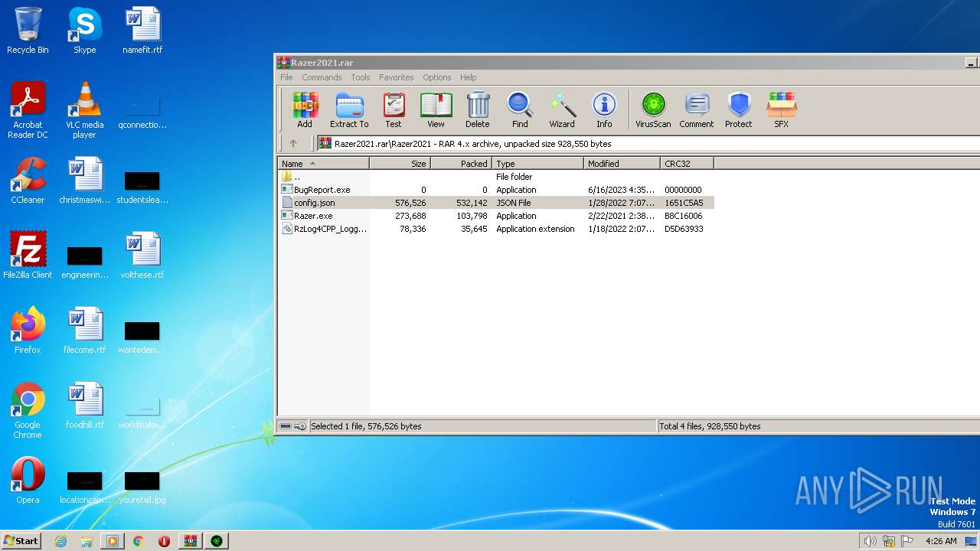This screenshot has height=551, width=980.
Task: Click the Delete trash icon
Action: 478,109
